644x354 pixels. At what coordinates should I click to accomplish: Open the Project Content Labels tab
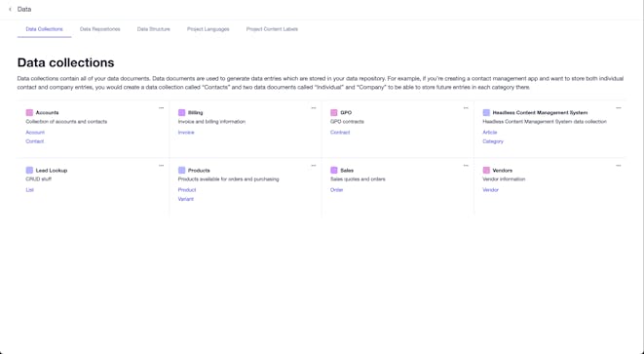pyautogui.click(x=272, y=29)
